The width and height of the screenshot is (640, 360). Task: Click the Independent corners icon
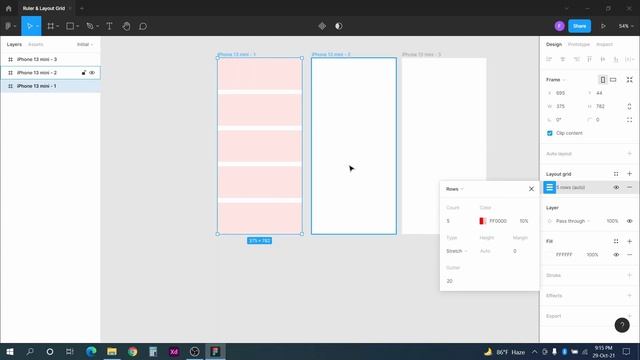point(629,120)
